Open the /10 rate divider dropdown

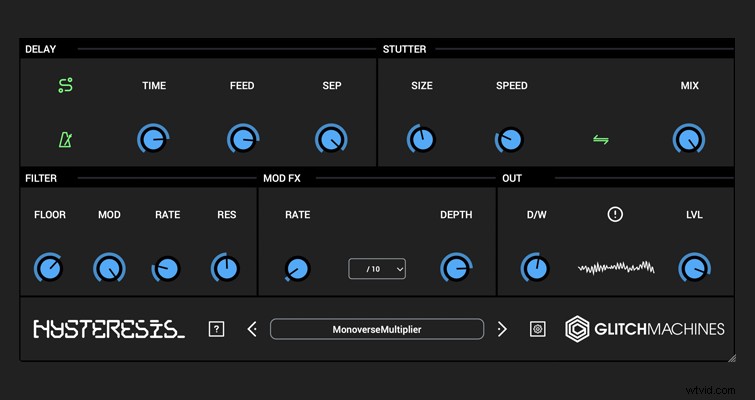point(377,269)
